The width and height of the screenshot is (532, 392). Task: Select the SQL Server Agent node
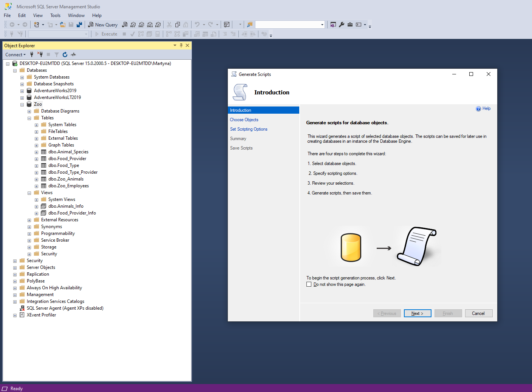pos(65,308)
